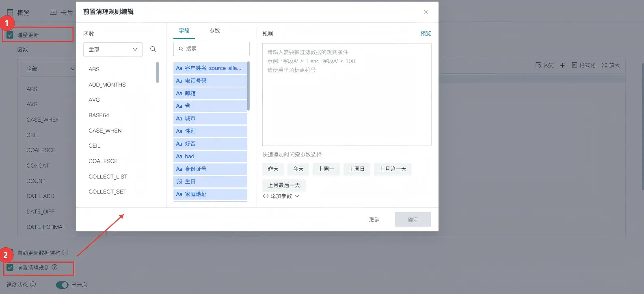Click the 取消 button
Image resolution: width=644 pixels, height=294 pixels.
[374, 220]
